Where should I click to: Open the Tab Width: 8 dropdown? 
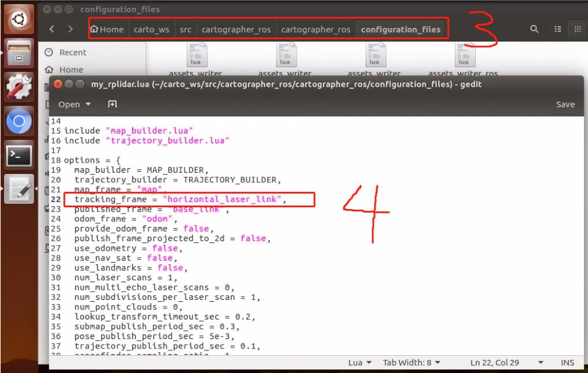tap(411, 362)
